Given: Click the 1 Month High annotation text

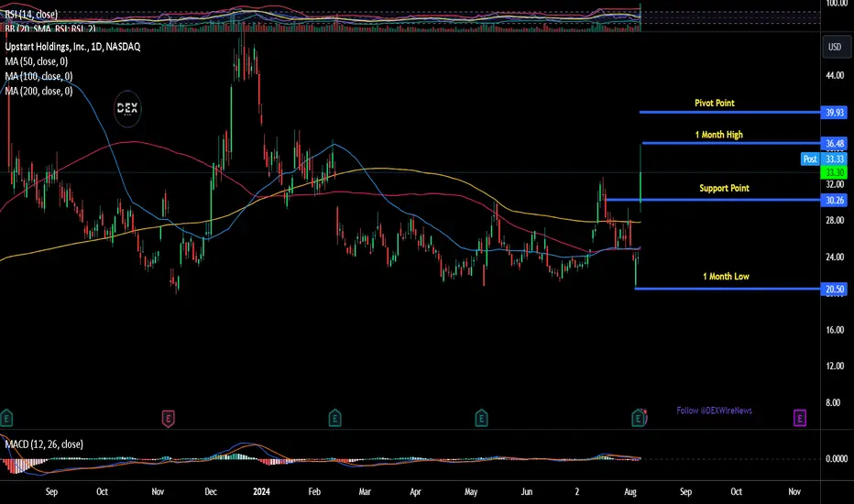Looking at the screenshot, I should point(719,135).
